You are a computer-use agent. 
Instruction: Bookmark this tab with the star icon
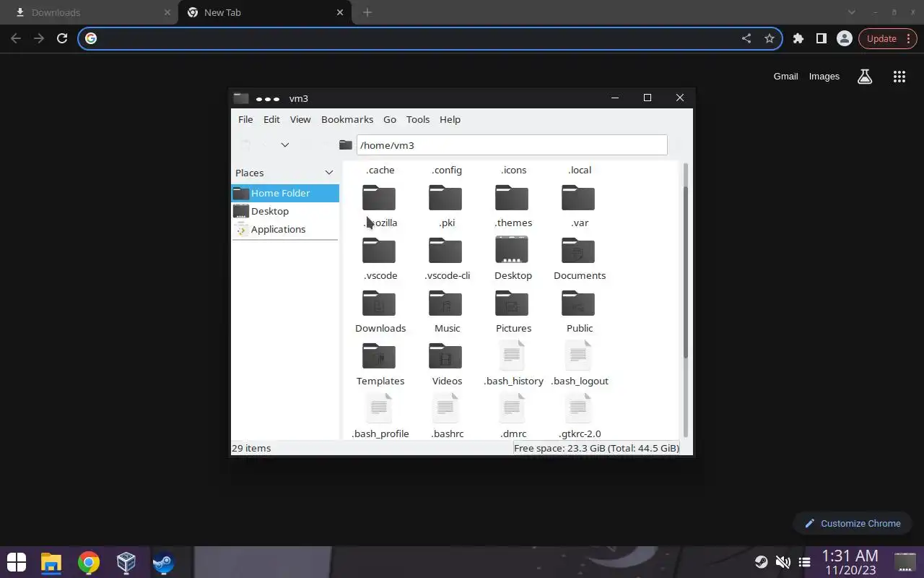click(770, 38)
